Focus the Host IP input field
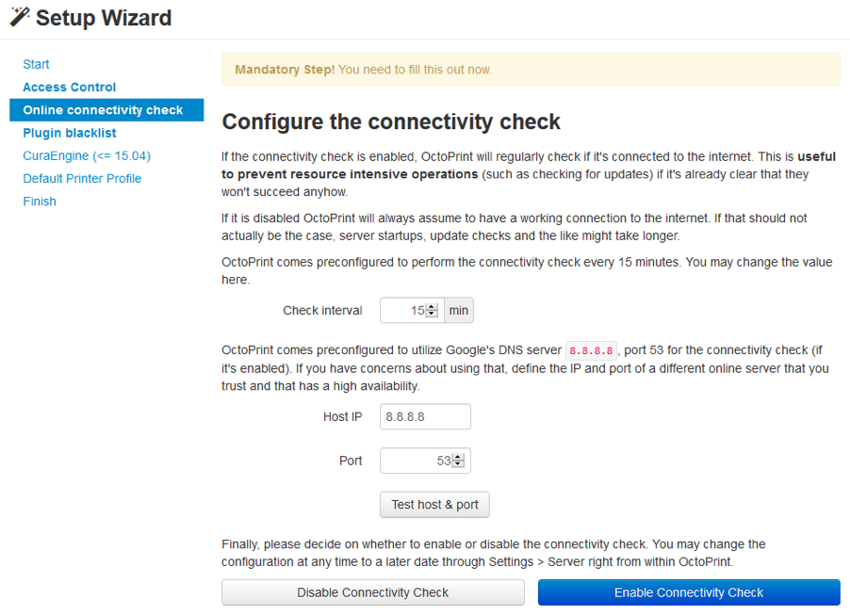850x616 pixels. coord(425,416)
